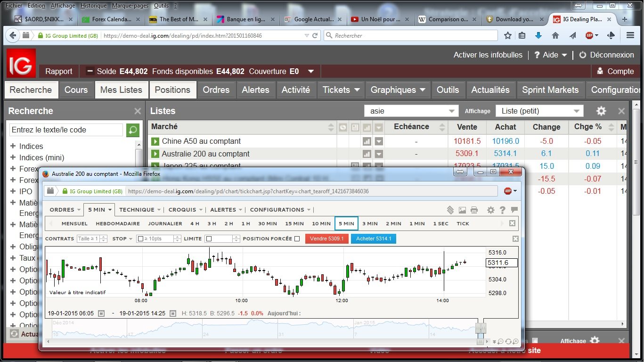Open chart icon for Chine A50 row

coord(367,141)
